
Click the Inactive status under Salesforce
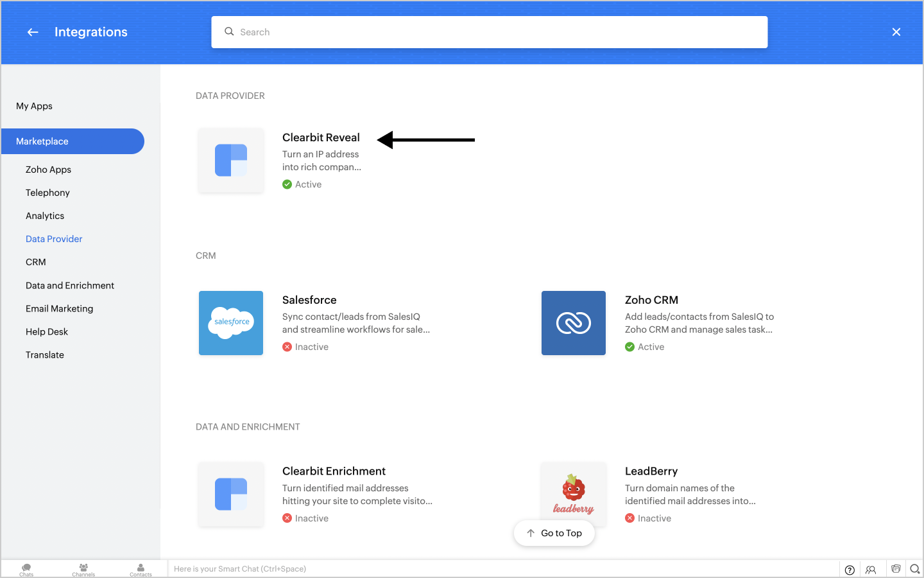(305, 347)
